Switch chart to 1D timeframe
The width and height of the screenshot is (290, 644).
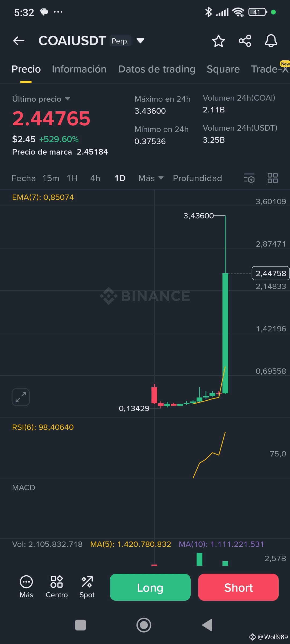coord(120,178)
